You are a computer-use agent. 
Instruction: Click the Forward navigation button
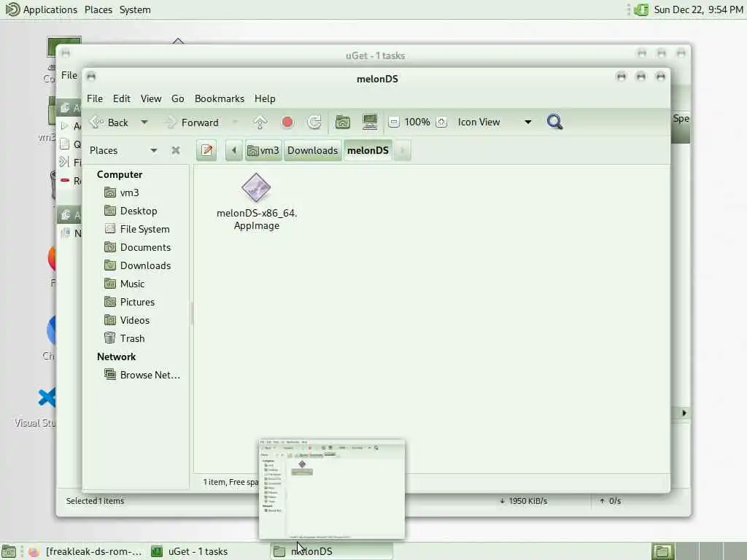192,122
